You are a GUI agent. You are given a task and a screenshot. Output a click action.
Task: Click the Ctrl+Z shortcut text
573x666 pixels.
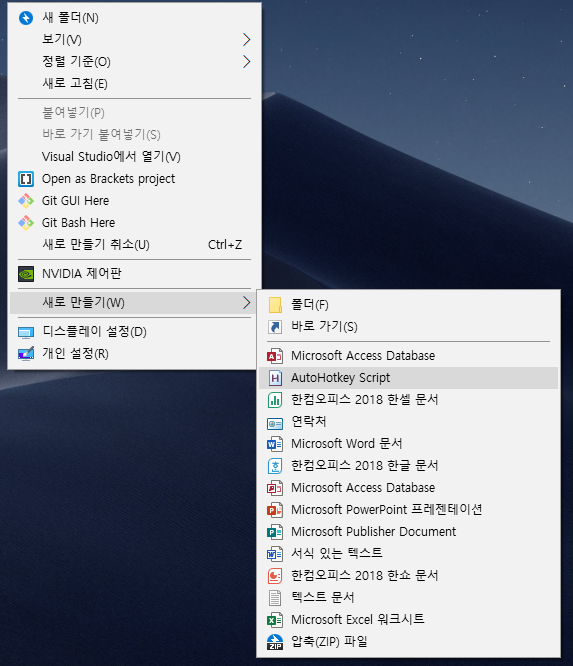225,245
